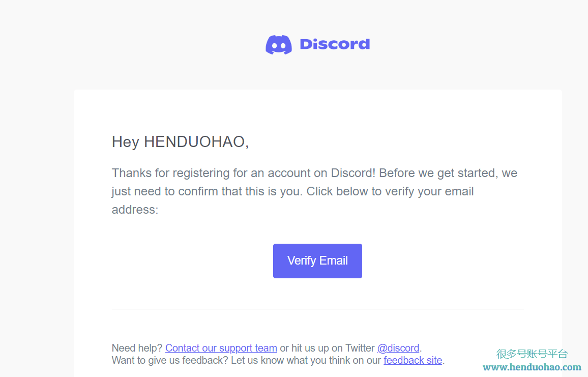Click the Chinese watermark text 很多号账号平台
The width and height of the screenshot is (588, 377).
pos(532,354)
